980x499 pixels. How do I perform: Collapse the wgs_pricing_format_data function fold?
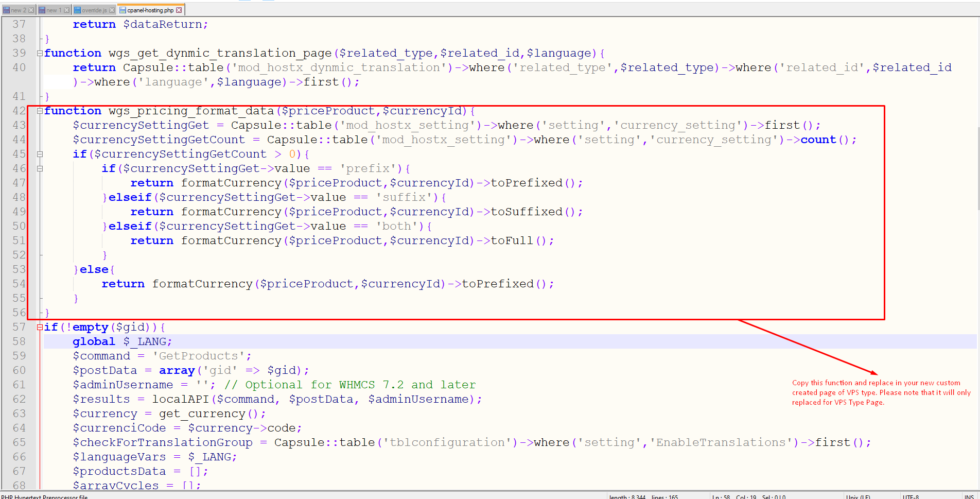[x=40, y=111]
